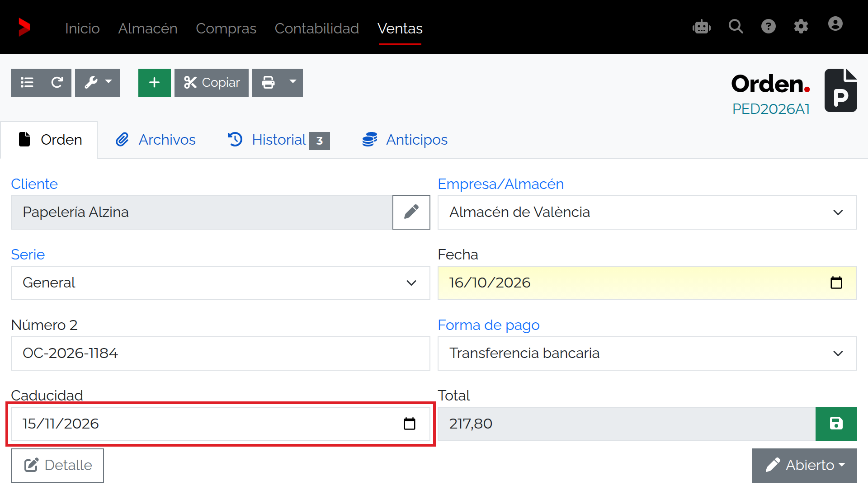The width and height of the screenshot is (868, 490).
Task: Open the Ventas menu
Action: pos(400,28)
